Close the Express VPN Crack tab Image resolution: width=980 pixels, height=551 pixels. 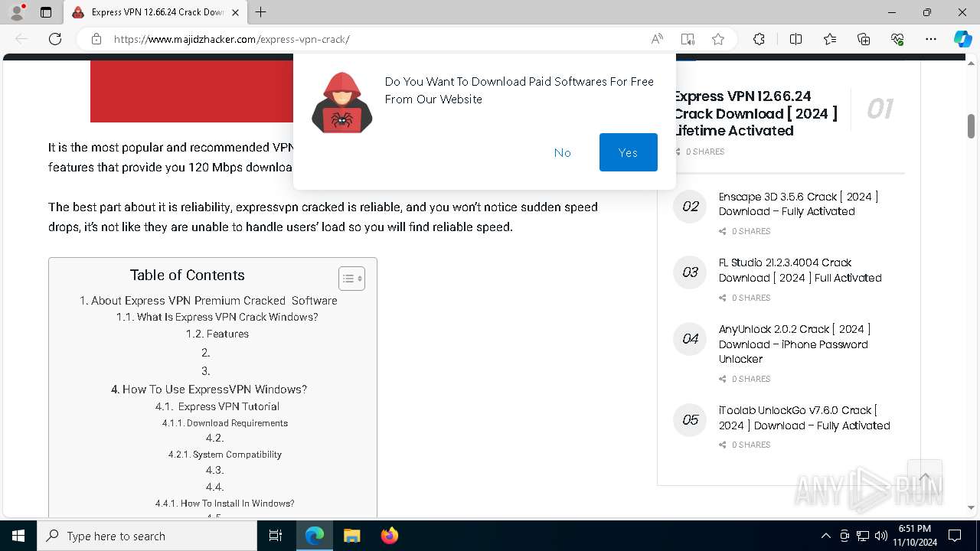235,12
